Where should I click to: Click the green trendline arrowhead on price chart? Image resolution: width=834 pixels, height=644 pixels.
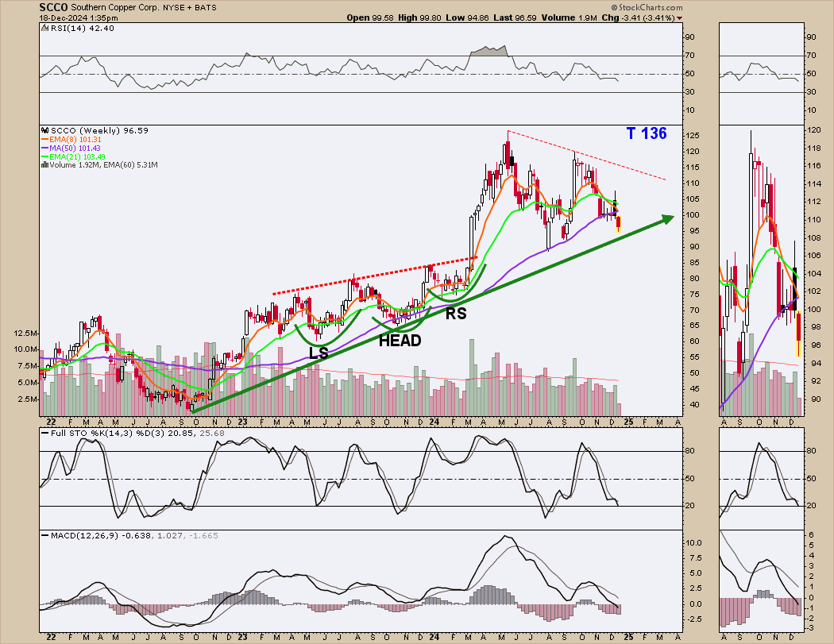pos(667,218)
